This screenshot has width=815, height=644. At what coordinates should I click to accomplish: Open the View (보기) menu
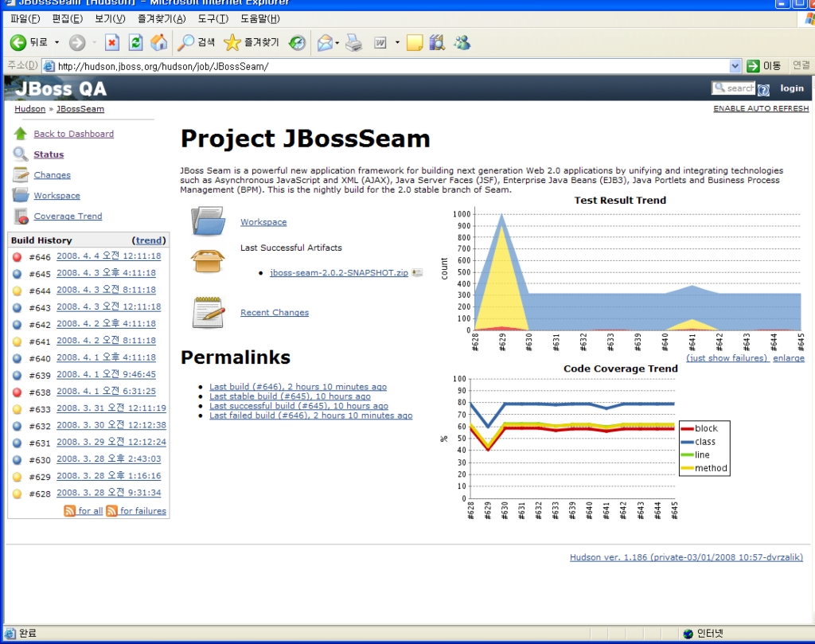coord(110,19)
